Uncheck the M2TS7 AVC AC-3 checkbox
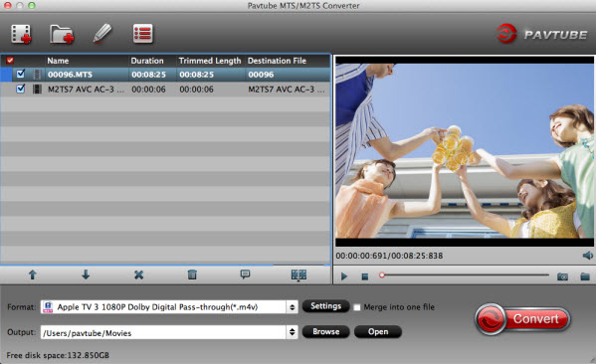 [21, 89]
